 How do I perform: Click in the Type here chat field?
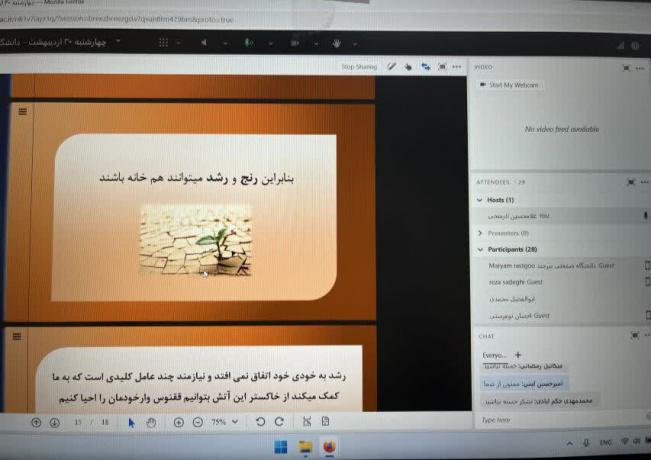560,420
